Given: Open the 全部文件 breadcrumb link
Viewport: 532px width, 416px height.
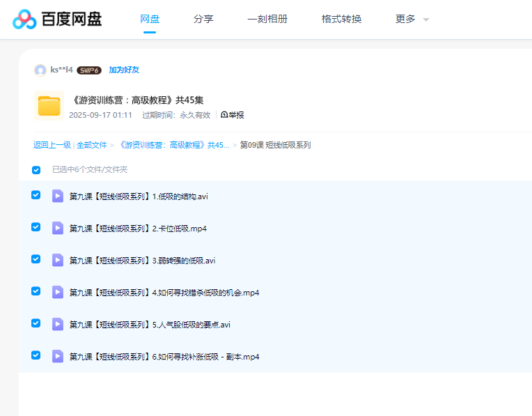Looking at the screenshot, I should (x=92, y=145).
